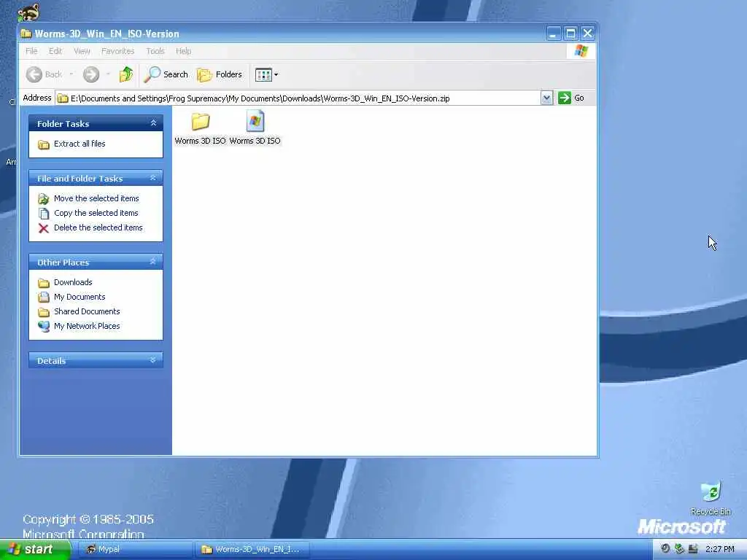747x560 pixels.
Task: Click the Copy items document icon
Action: [44, 214]
